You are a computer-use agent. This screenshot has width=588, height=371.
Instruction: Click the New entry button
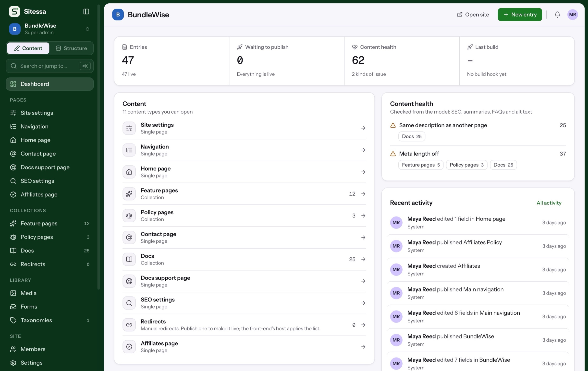pyautogui.click(x=520, y=15)
